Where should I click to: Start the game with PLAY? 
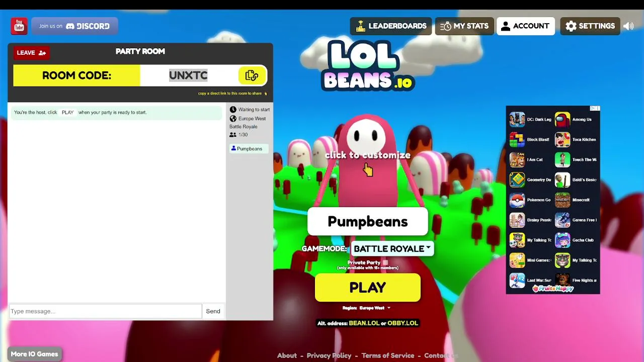368,288
